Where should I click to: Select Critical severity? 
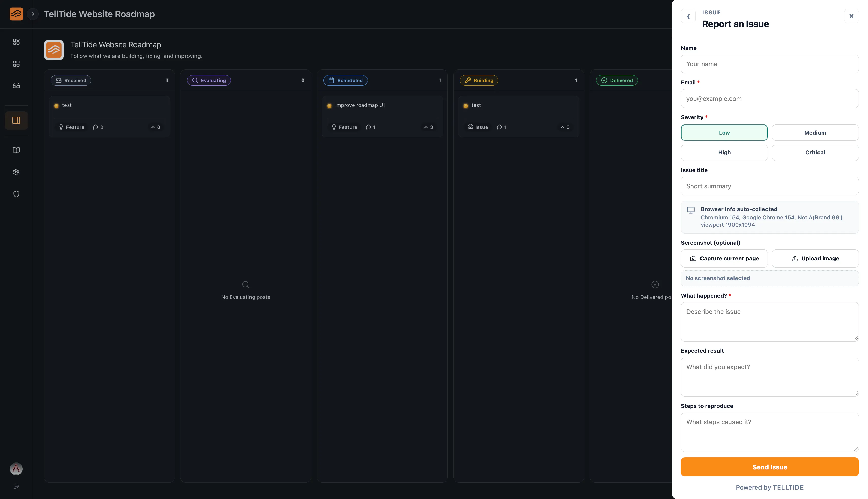(x=815, y=152)
